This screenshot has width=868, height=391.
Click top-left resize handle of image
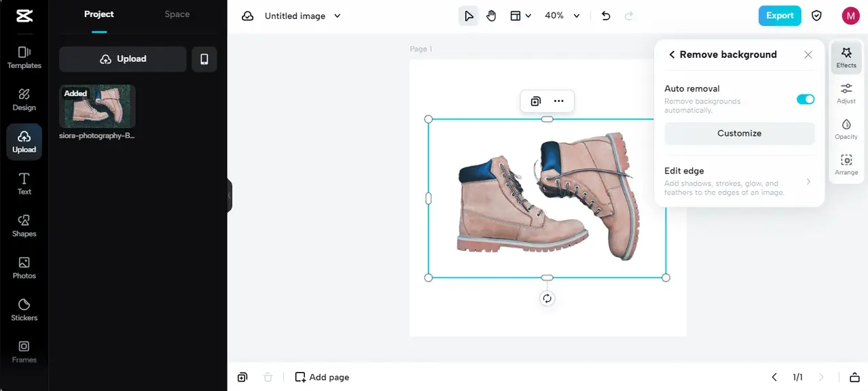click(429, 119)
